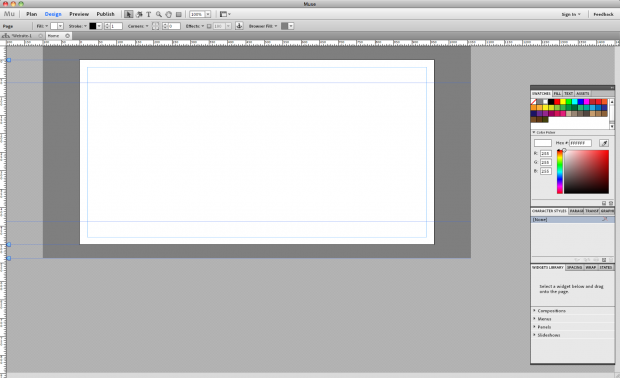Open the Text panel tab
The width and height of the screenshot is (620, 378).
568,93
